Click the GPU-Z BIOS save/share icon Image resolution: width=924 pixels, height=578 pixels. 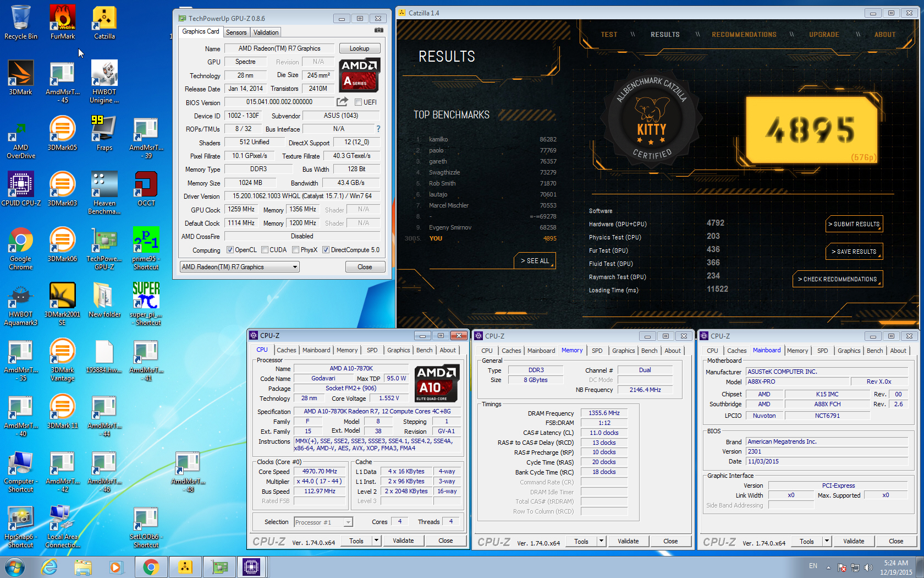[342, 102]
